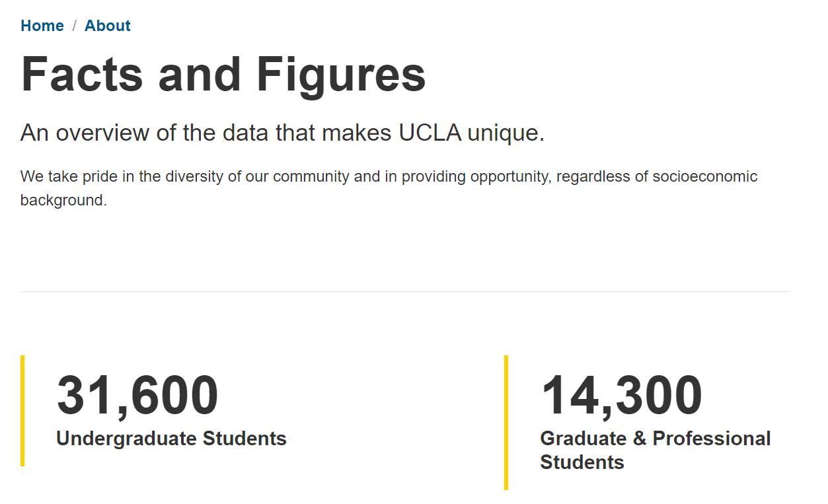This screenshot has height=504, width=828.
Task: Click the horizontal divider line below the intro
Action: pos(405,291)
